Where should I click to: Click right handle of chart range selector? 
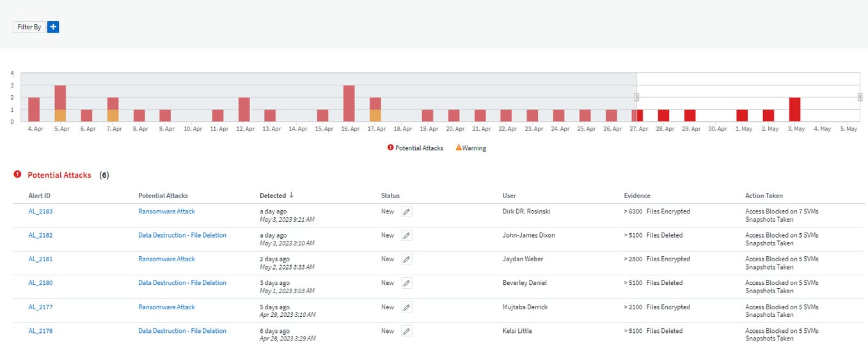click(860, 97)
